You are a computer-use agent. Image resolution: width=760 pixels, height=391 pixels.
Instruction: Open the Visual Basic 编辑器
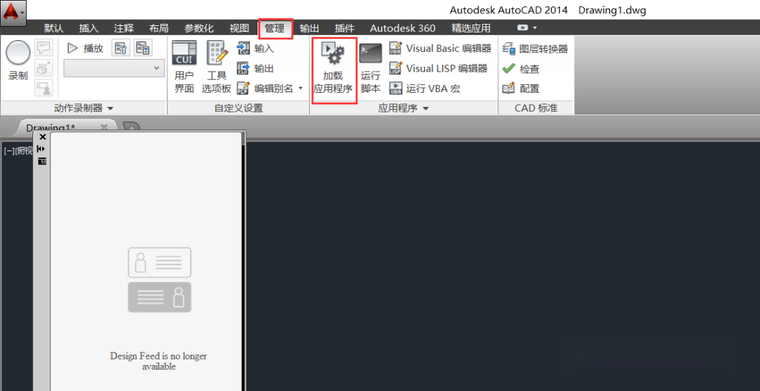pyautogui.click(x=440, y=48)
